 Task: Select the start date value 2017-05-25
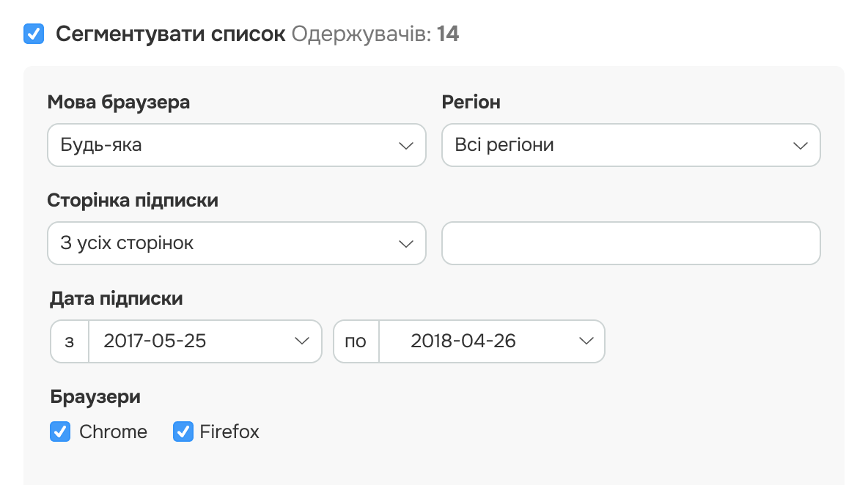(x=155, y=341)
